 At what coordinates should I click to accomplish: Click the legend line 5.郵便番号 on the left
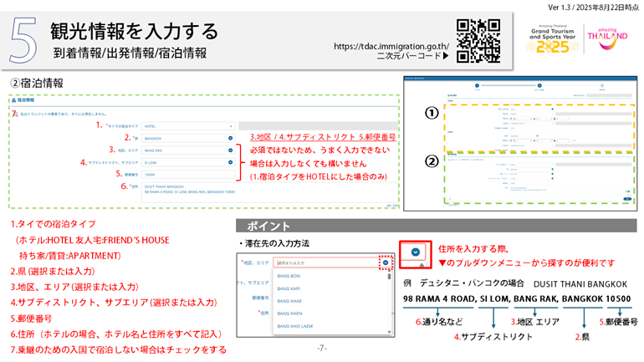[x=31, y=319]
